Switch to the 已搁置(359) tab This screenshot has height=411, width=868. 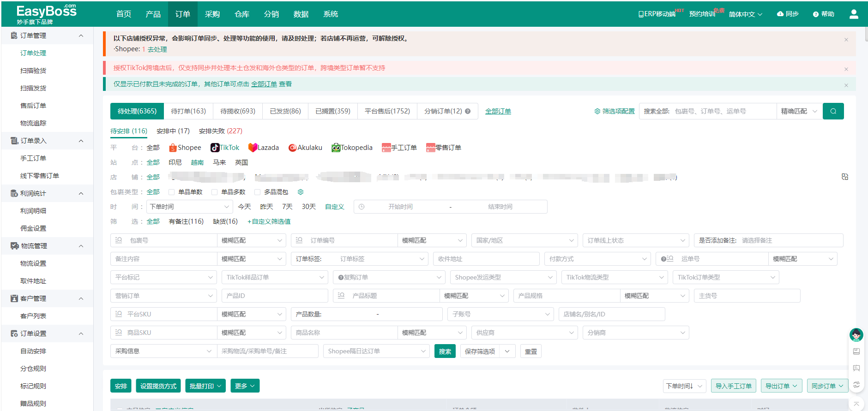[x=333, y=111]
